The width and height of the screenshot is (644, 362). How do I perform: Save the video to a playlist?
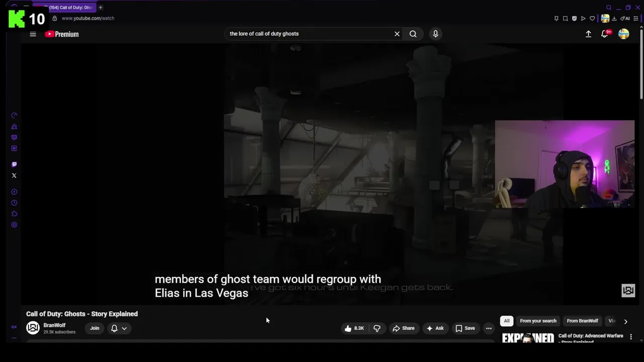pyautogui.click(x=465, y=328)
